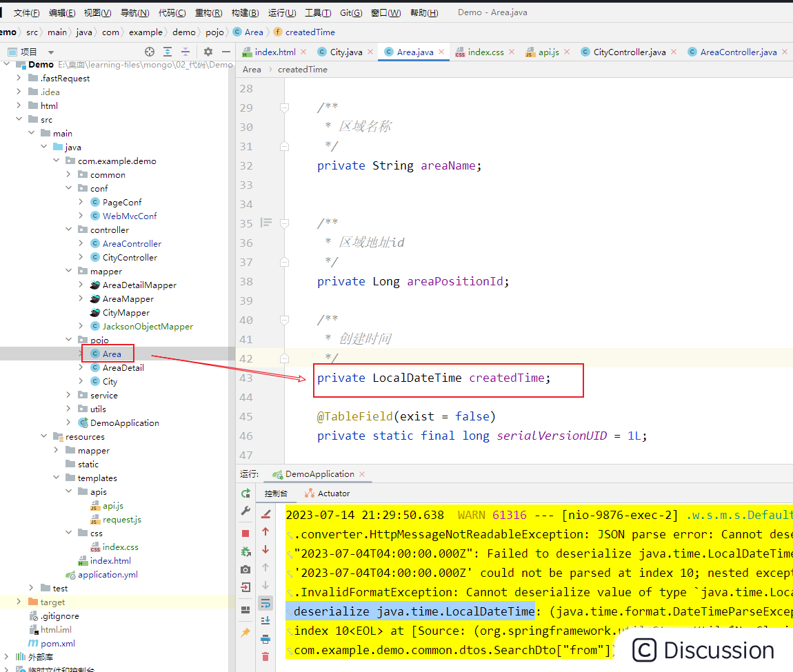This screenshot has height=672, width=793.
Task: Expand the service package
Action: tap(69, 395)
